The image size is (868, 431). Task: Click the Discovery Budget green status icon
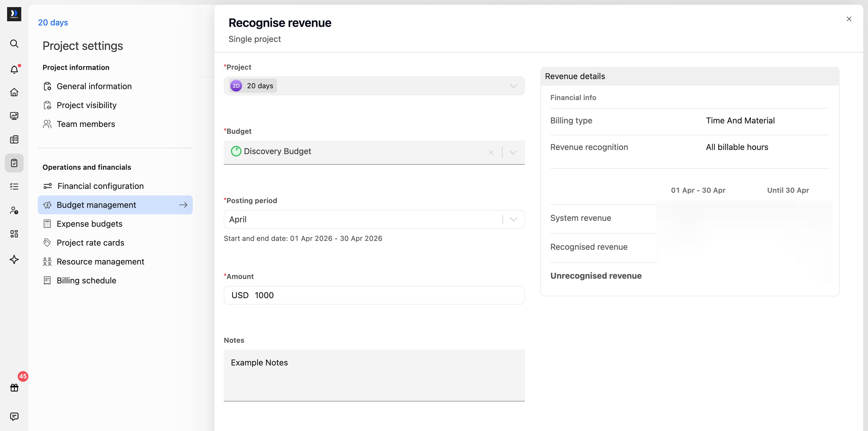point(236,151)
